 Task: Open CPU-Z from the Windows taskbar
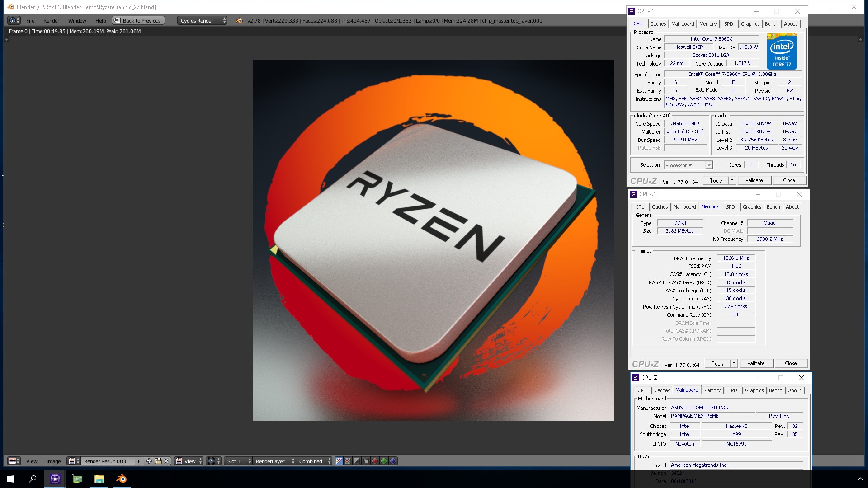tap(55, 479)
